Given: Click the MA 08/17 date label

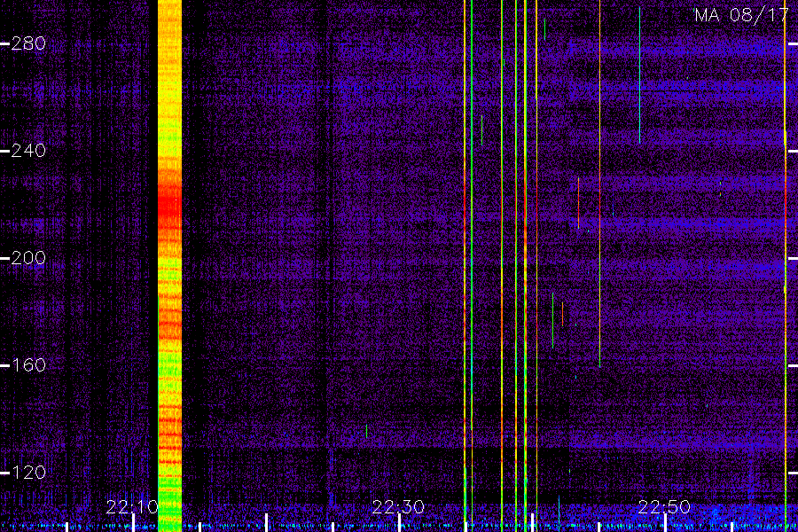Looking at the screenshot, I should [742, 15].
